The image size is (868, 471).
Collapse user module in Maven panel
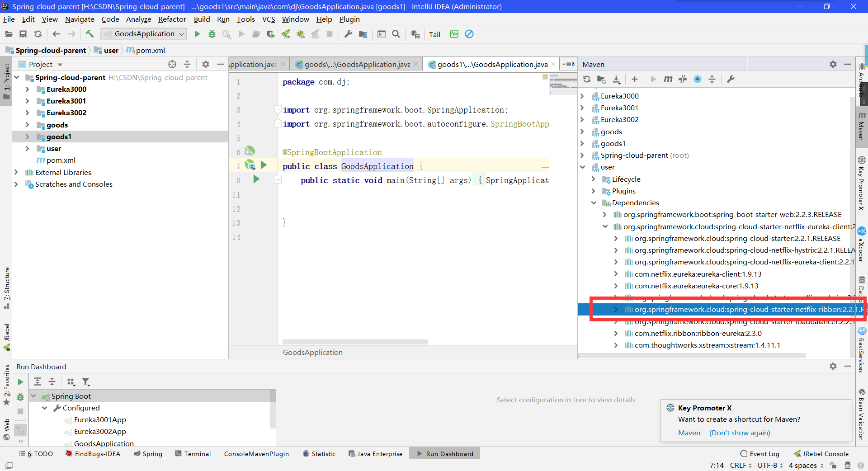click(582, 167)
